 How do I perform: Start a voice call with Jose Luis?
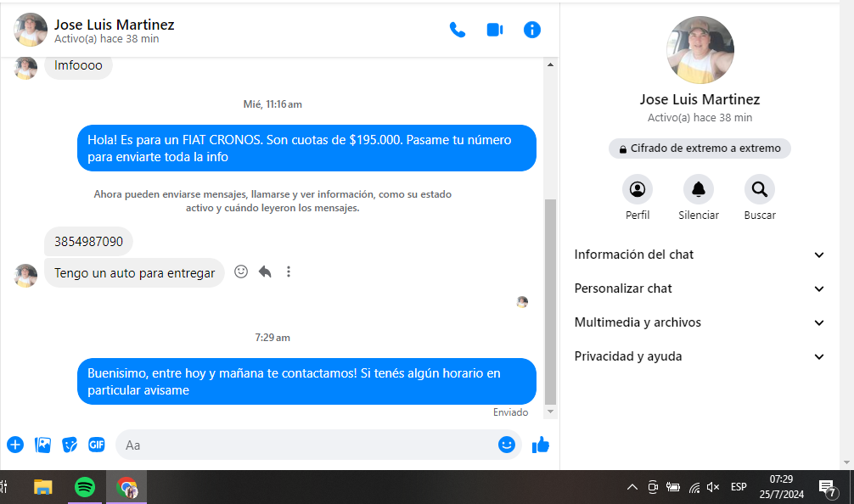click(458, 31)
